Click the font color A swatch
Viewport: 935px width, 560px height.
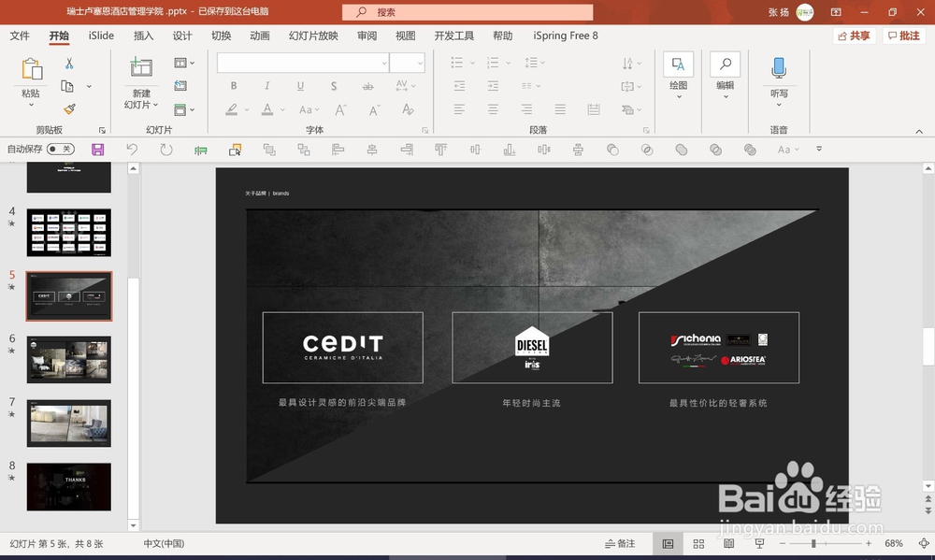pos(267,109)
